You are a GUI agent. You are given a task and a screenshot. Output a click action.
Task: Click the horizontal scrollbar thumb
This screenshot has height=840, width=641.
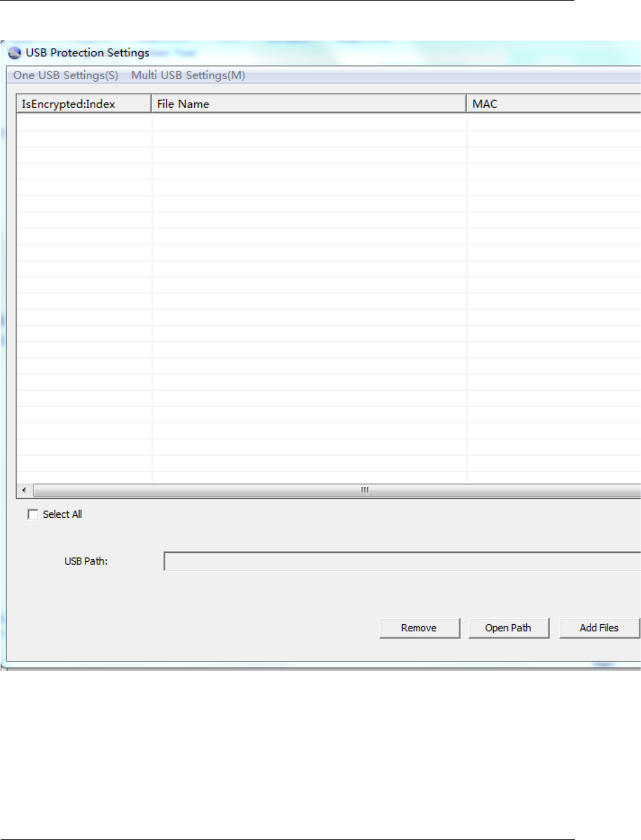(x=337, y=490)
